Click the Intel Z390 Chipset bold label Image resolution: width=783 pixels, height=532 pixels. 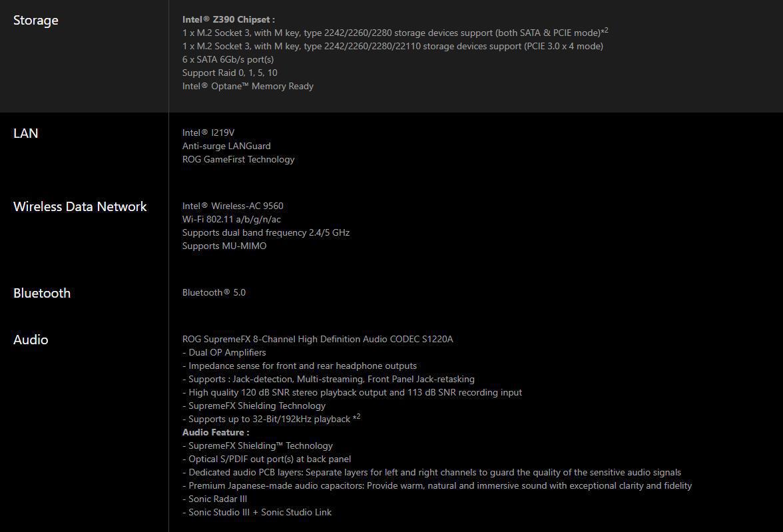tap(228, 19)
